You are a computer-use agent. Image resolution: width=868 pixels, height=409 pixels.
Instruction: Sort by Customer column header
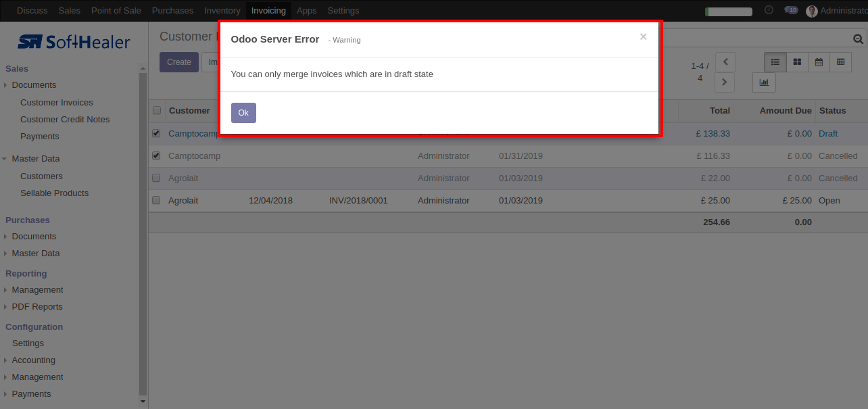click(189, 110)
